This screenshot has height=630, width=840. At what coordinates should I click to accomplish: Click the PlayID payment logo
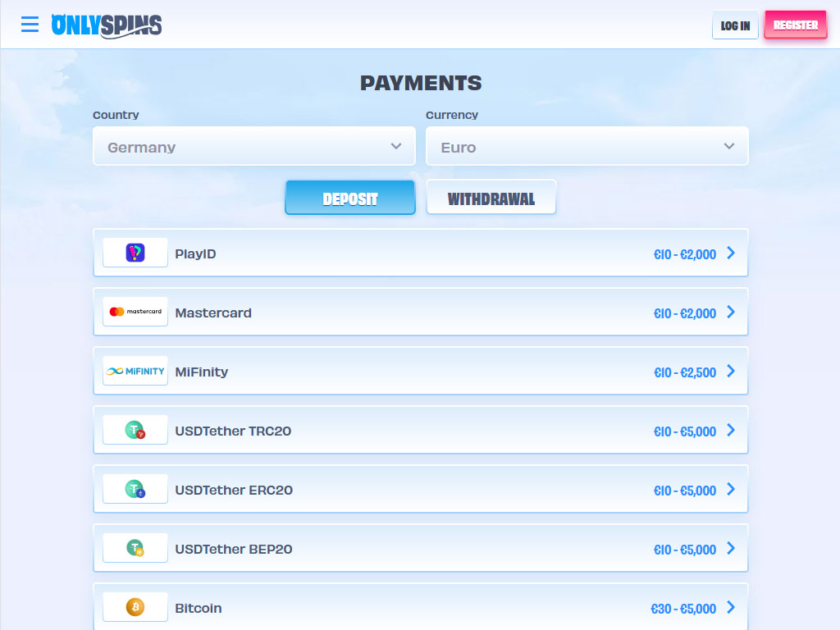(x=135, y=253)
